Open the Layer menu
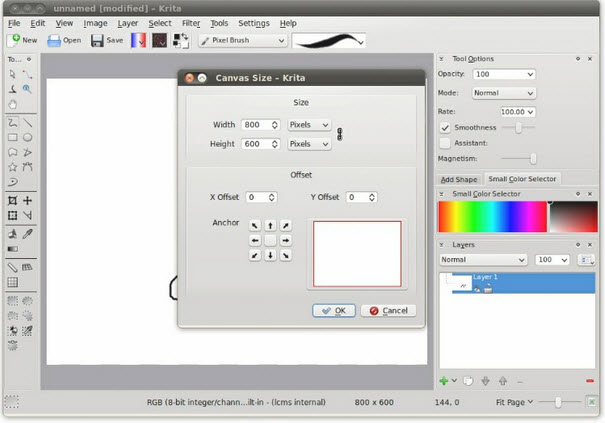Screen dimensions: 605x423 click(128, 23)
